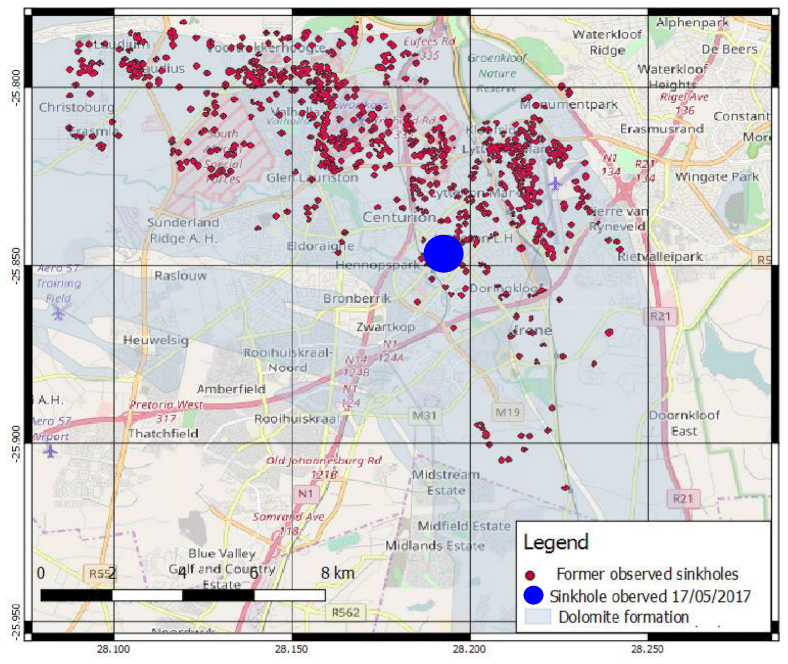
Task: Click the Dolomite formation color swatch
Action: tap(539, 617)
